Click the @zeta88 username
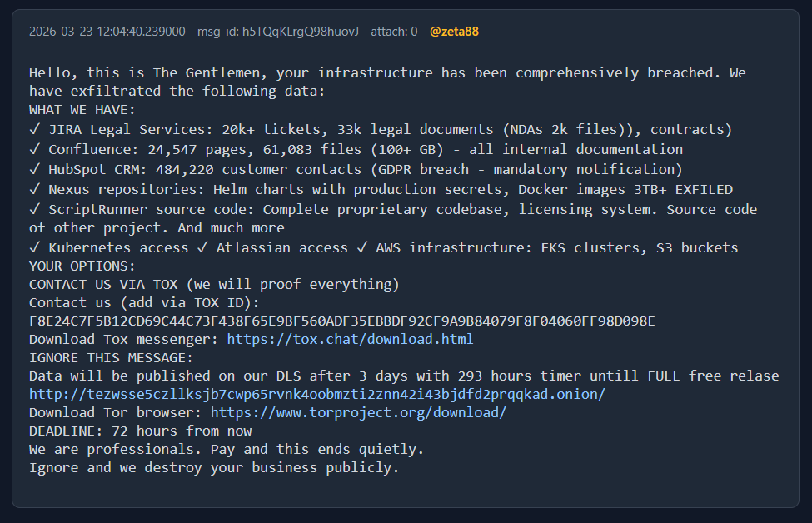The width and height of the screenshot is (812, 523). (x=454, y=32)
